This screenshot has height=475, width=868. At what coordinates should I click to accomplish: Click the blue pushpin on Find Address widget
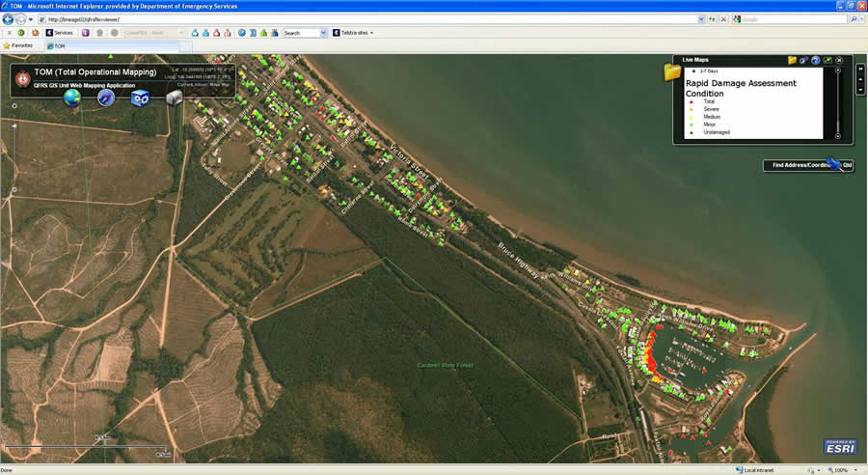point(833,164)
